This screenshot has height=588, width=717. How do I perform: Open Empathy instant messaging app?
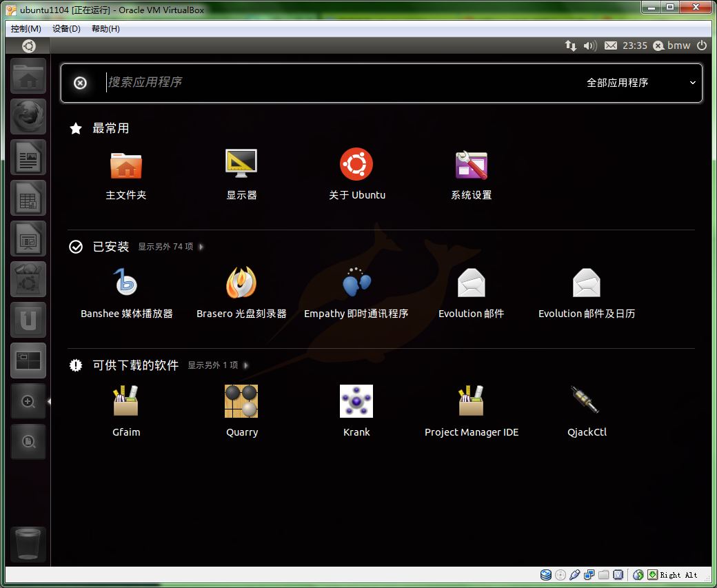coord(356,283)
